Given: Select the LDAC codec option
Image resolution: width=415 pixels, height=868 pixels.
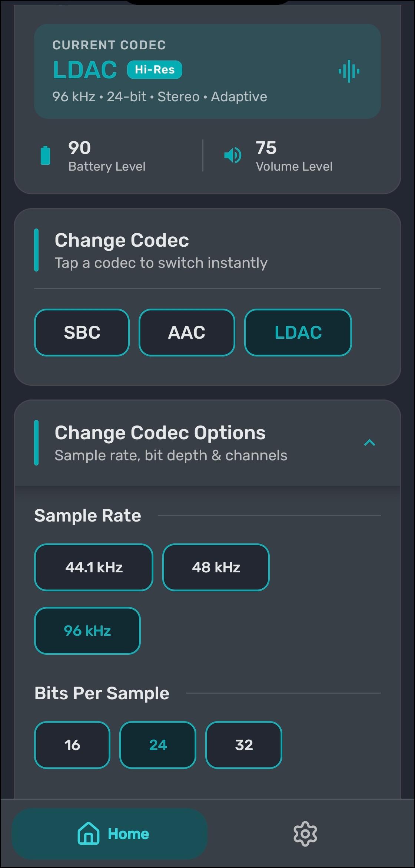Looking at the screenshot, I should pos(298,332).
